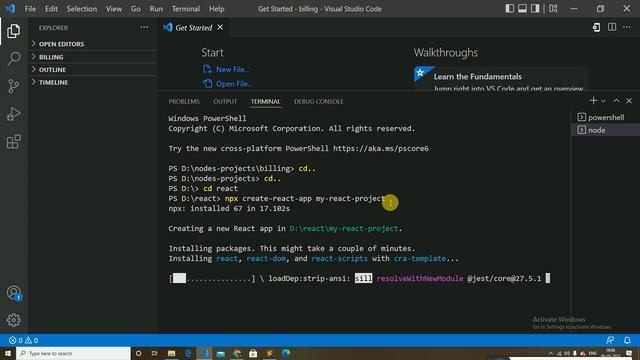
Task: Create a new terminal with plus icon
Action: [593, 100]
